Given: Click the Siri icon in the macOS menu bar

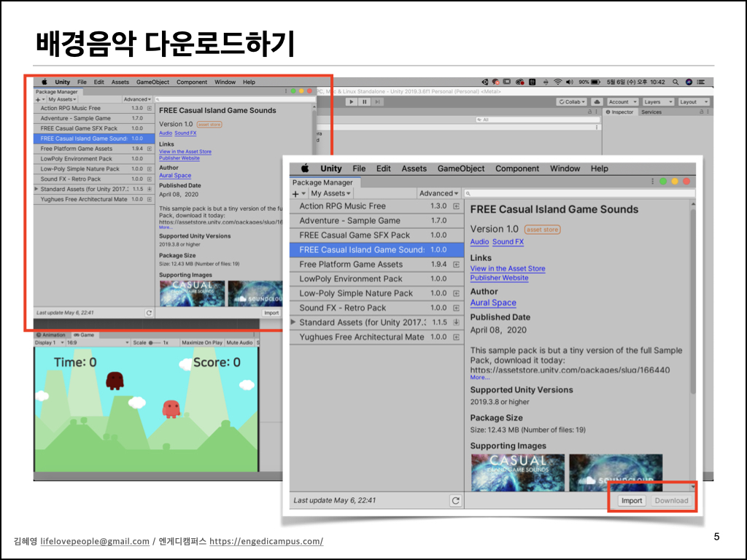Looking at the screenshot, I should (x=689, y=82).
